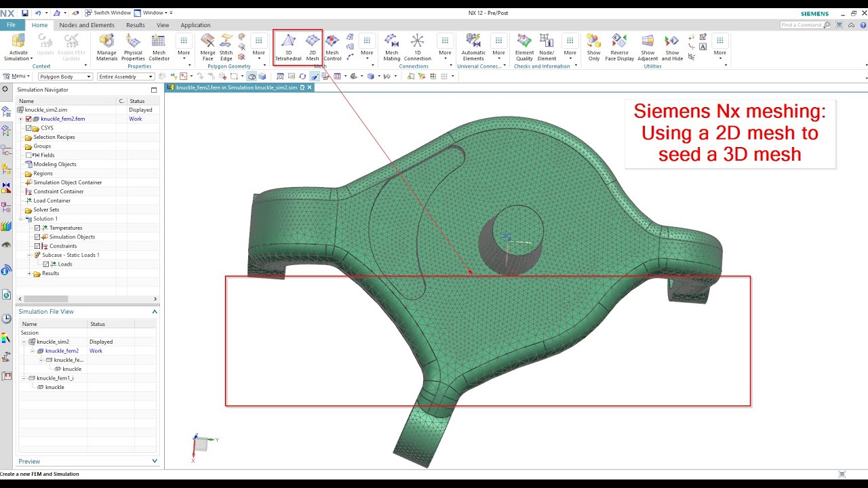Collapse the Solution 1 node
The image size is (868, 488).
[x=21, y=219]
